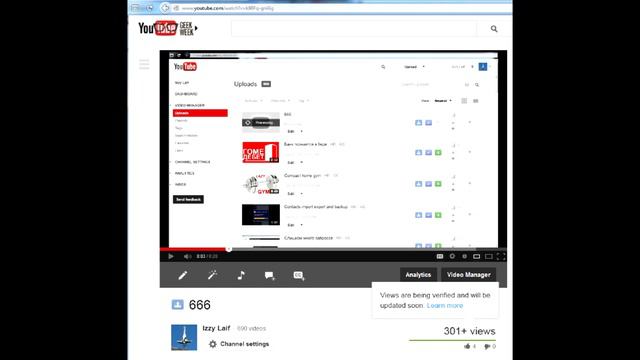Click the blue account avatar in the recorded video's header

(483, 67)
